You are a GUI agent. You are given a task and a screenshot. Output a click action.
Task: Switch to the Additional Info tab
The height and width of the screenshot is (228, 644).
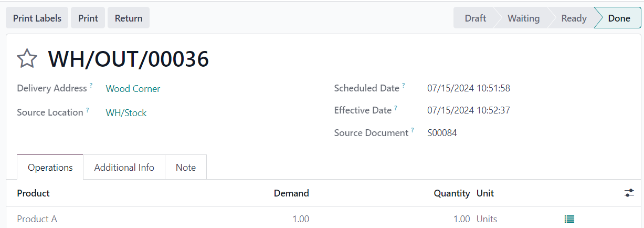tap(124, 168)
